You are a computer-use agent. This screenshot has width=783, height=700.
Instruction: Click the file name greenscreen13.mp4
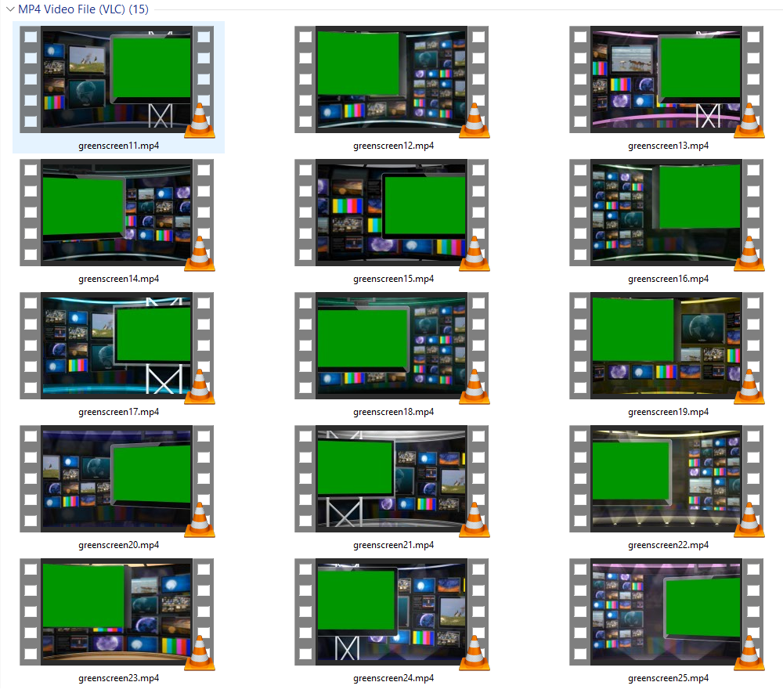pyautogui.click(x=668, y=146)
